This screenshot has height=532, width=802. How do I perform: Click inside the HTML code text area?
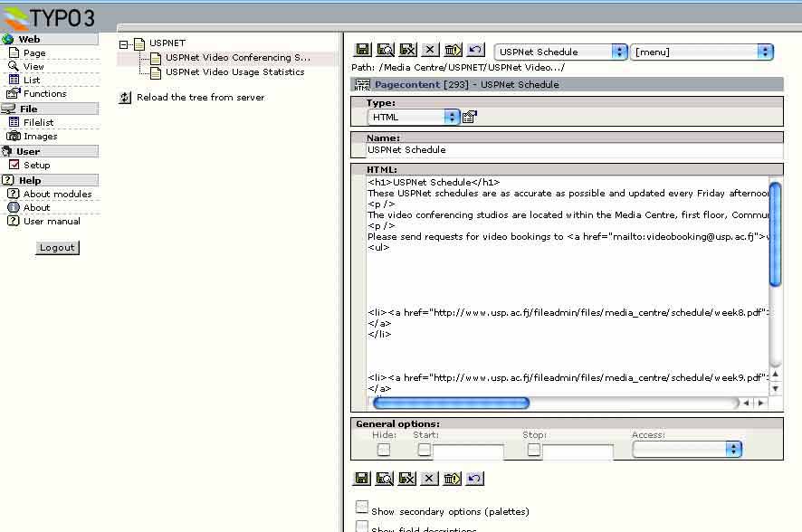point(568,284)
